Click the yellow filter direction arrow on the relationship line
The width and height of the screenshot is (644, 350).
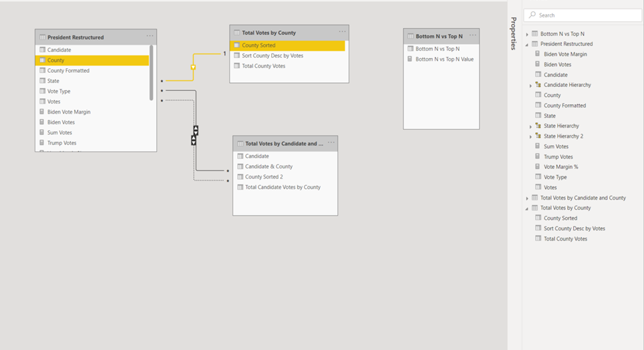pos(193,67)
